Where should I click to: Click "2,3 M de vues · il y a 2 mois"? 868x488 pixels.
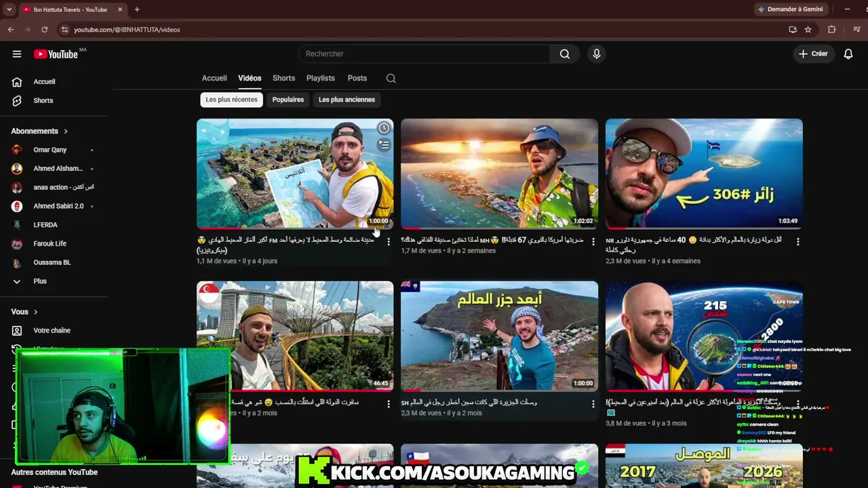click(x=441, y=413)
